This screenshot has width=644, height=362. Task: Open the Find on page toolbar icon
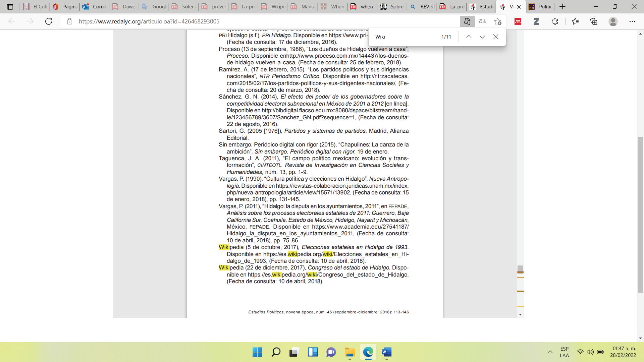[x=467, y=21]
